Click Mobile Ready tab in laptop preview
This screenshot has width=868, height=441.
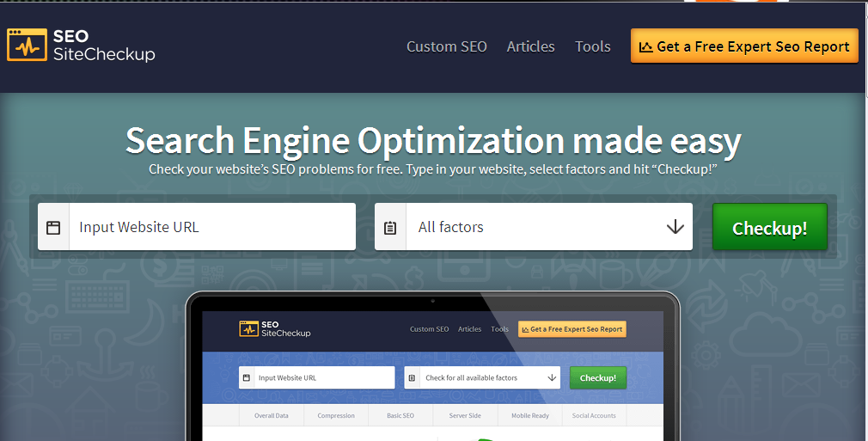(529, 415)
